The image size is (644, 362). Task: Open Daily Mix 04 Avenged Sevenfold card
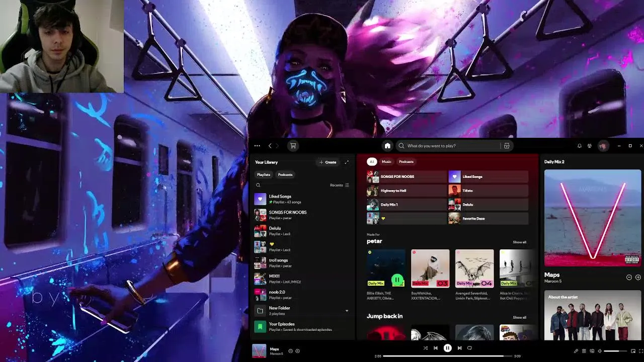pos(474,275)
